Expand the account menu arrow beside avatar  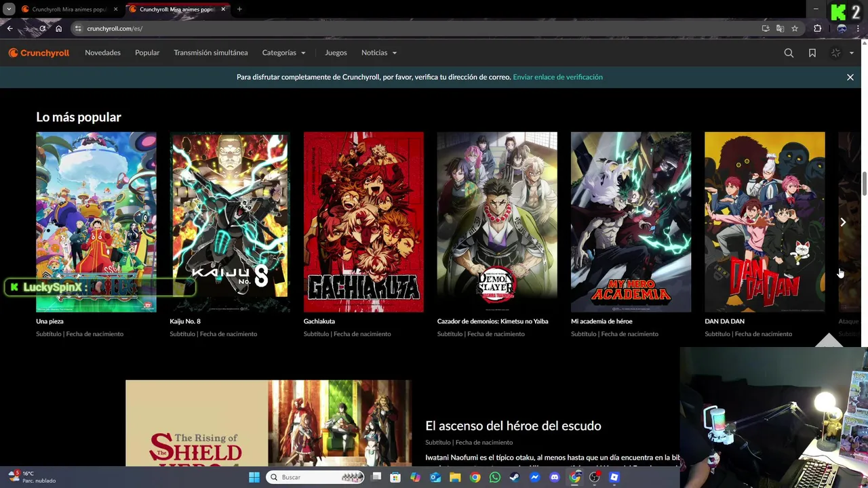click(x=851, y=53)
